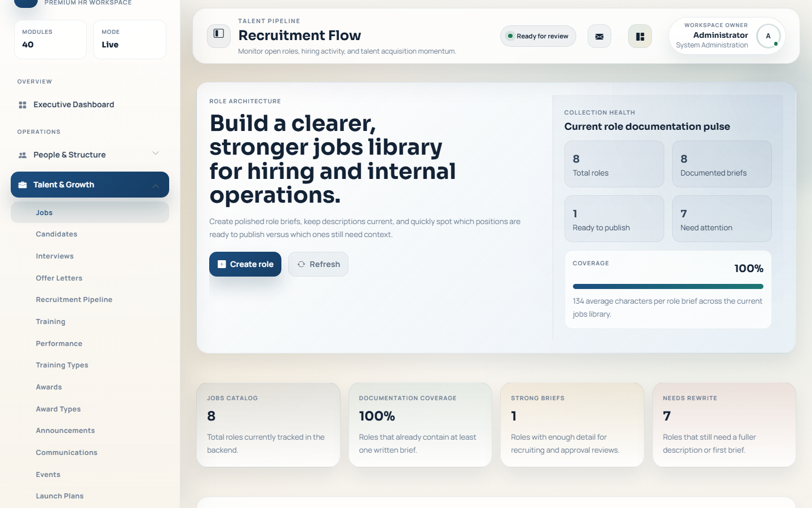Collapse the Talent & Growth section chevron
This screenshot has height=508, width=812.
(x=156, y=186)
